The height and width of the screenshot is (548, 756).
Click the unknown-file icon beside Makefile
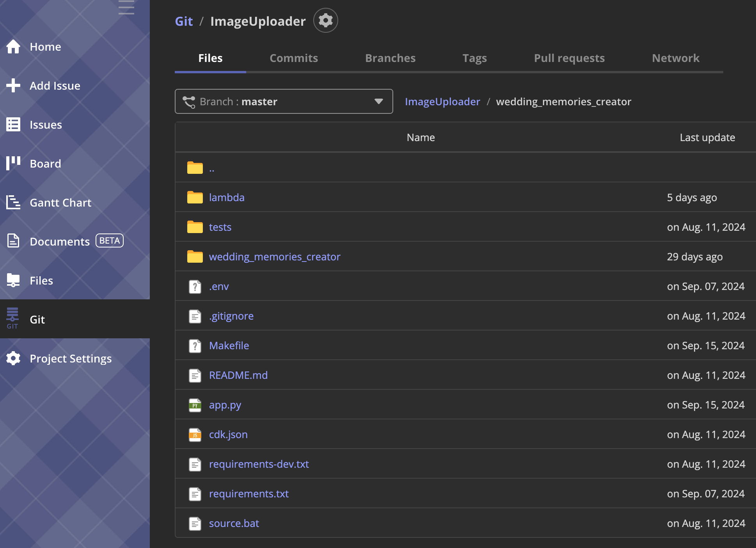(195, 346)
